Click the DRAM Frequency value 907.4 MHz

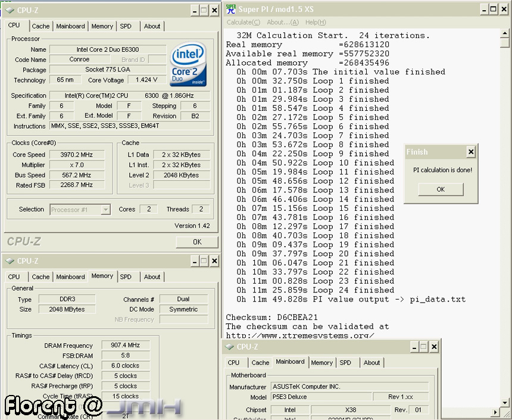point(126,345)
